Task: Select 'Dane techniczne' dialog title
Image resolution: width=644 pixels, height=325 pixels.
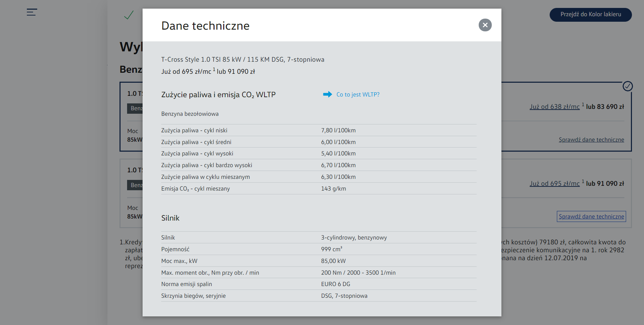Action: pyautogui.click(x=205, y=26)
